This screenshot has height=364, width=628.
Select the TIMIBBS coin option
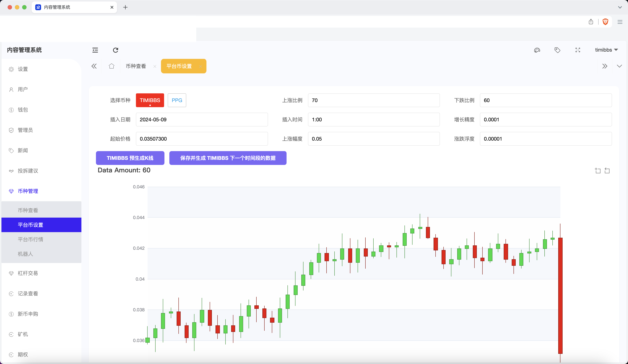tap(150, 100)
